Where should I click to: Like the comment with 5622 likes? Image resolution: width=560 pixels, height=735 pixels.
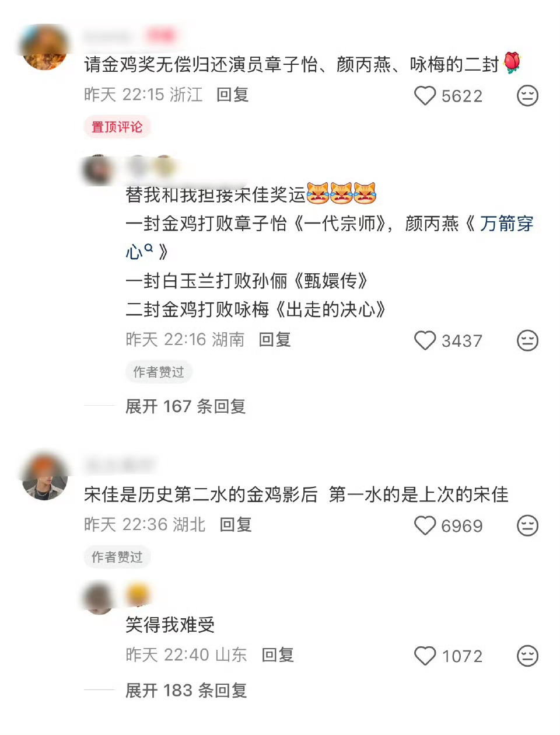tap(425, 96)
